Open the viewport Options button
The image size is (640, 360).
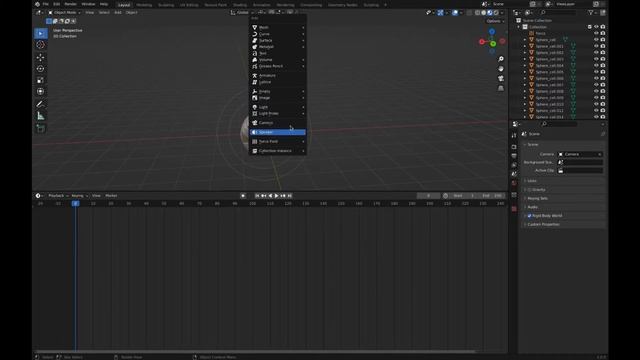coord(495,21)
